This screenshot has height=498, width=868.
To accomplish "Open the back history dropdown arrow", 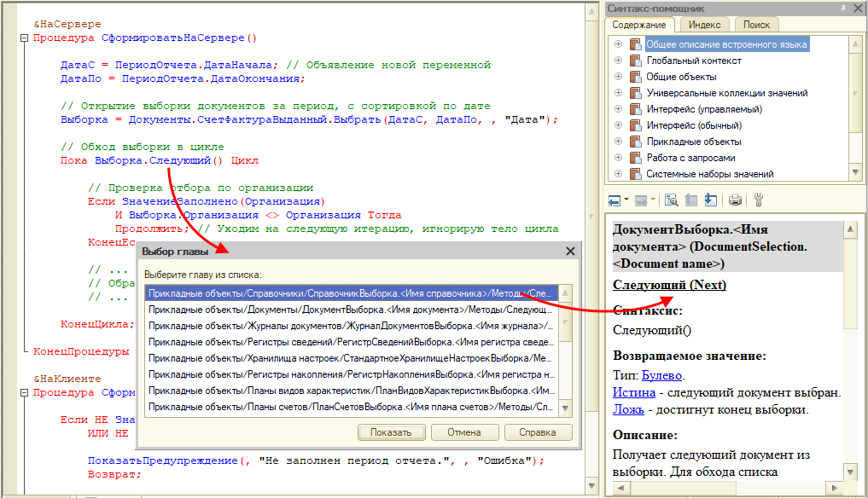I will 626,200.
